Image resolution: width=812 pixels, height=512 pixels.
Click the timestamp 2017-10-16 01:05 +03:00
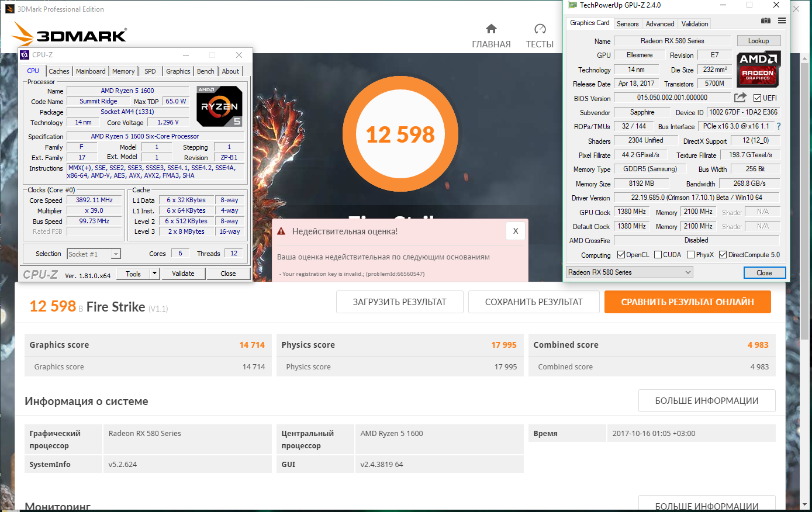coord(654,434)
